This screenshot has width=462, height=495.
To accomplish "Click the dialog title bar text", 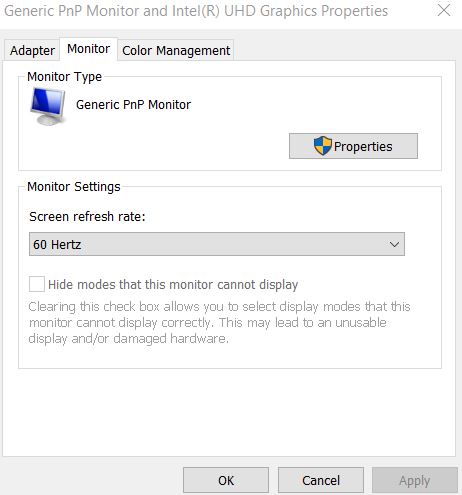I will tap(196, 11).
